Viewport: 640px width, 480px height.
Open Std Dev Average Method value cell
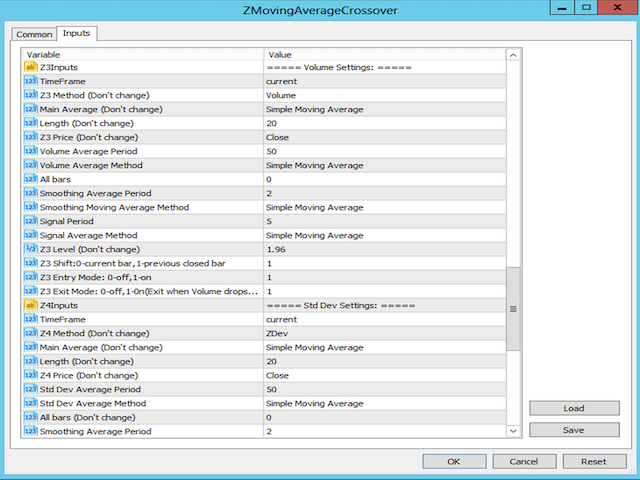(x=385, y=403)
